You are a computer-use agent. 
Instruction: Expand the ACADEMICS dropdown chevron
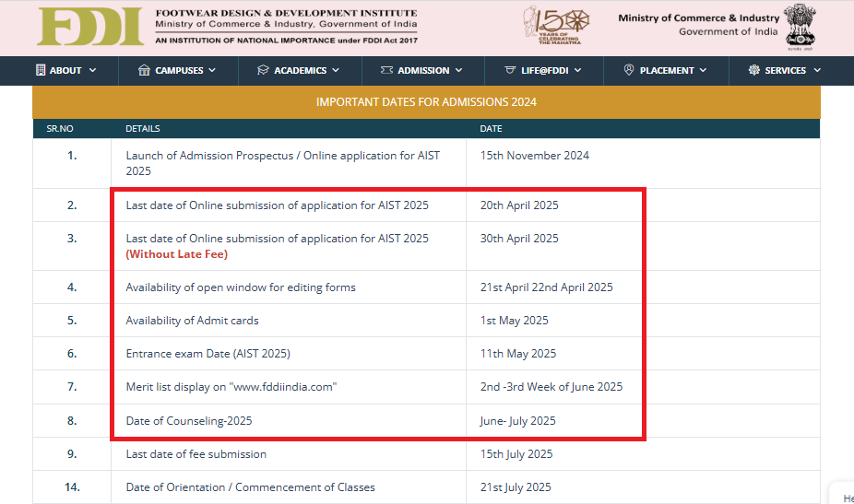(336, 70)
